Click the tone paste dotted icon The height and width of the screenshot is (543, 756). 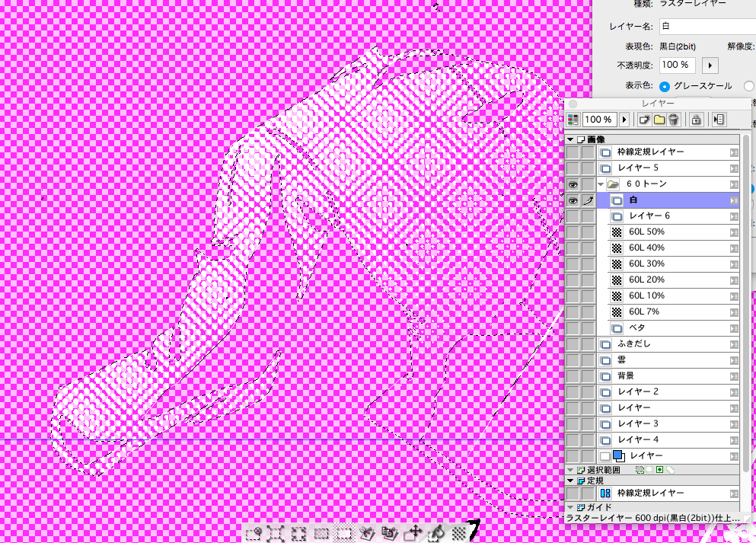pos(459,533)
